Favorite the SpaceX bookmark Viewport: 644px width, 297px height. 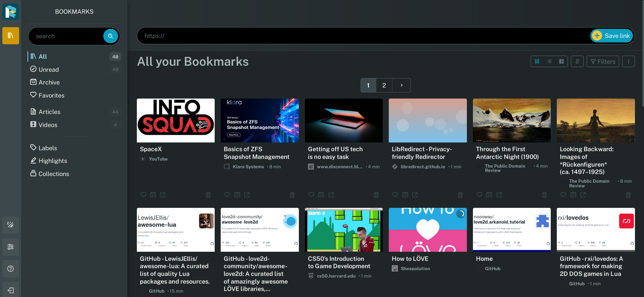tap(143, 195)
